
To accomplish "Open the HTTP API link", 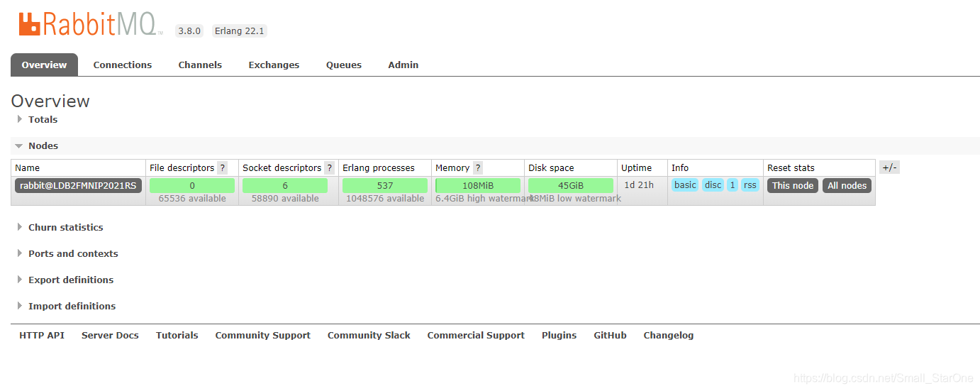I will point(42,335).
